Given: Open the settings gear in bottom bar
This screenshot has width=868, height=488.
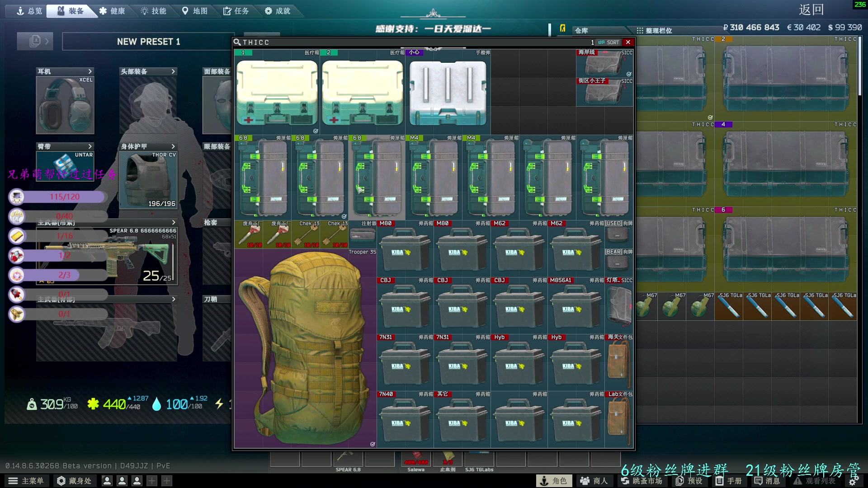Looking at the screenshot, I should click(x=854, y=481).
